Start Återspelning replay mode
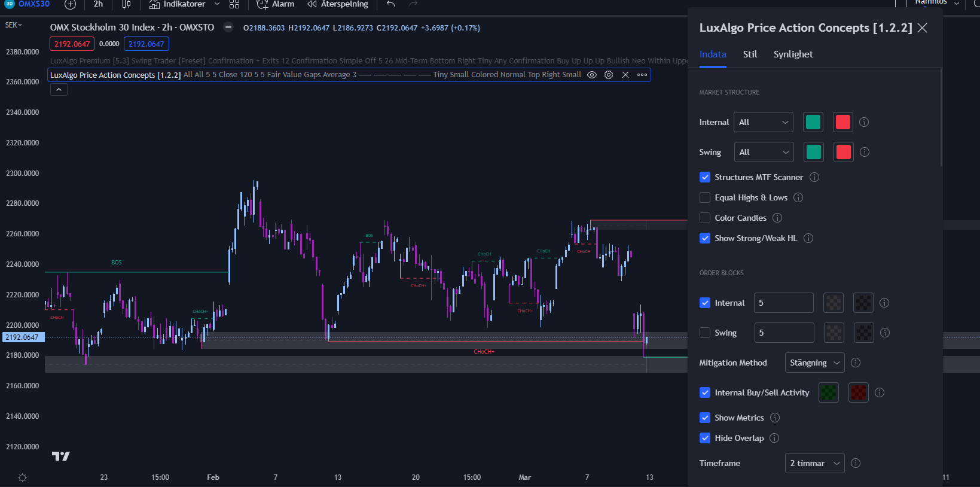980x487 pixels. (x=338, y=4)
